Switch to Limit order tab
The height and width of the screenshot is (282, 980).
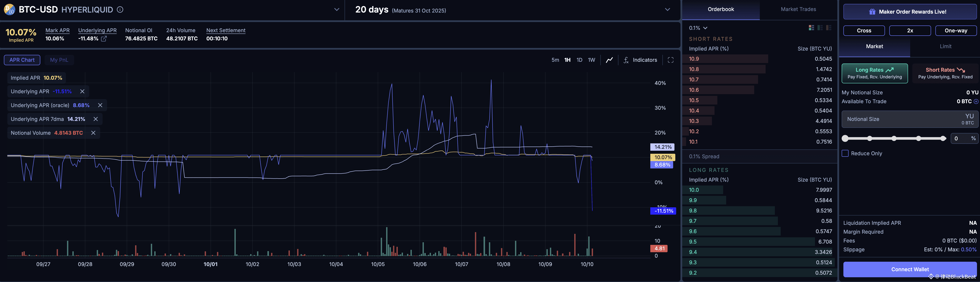[945, 46]
